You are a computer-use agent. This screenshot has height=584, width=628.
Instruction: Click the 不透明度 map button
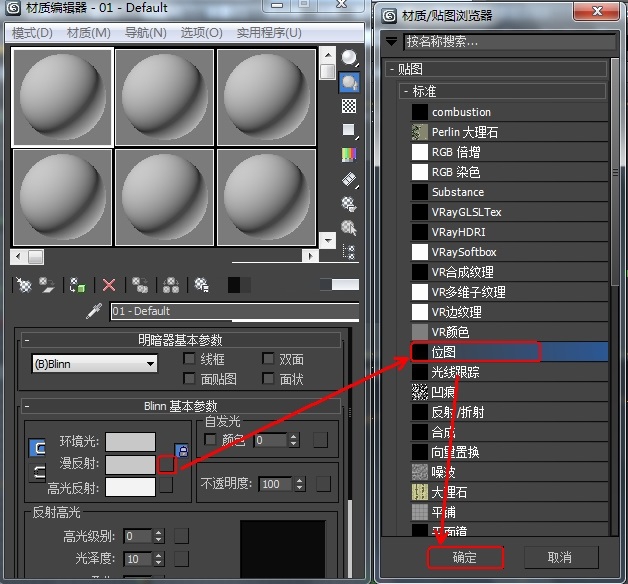click(323, 484)
